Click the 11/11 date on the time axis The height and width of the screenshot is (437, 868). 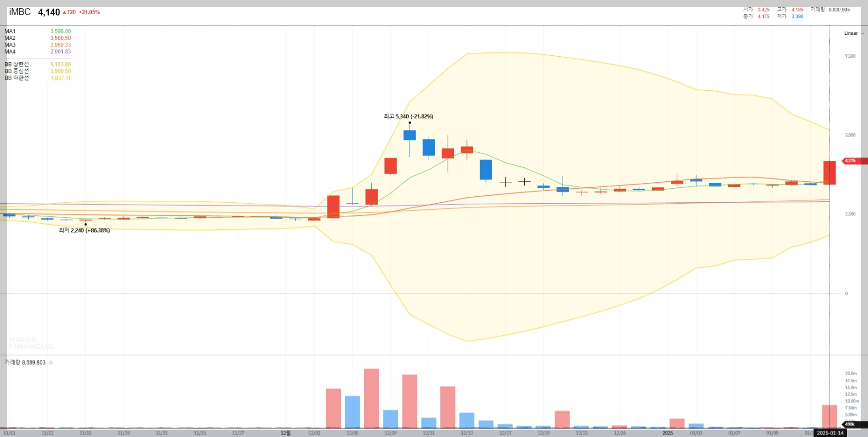pyautogui.click(x=9, y=433)
